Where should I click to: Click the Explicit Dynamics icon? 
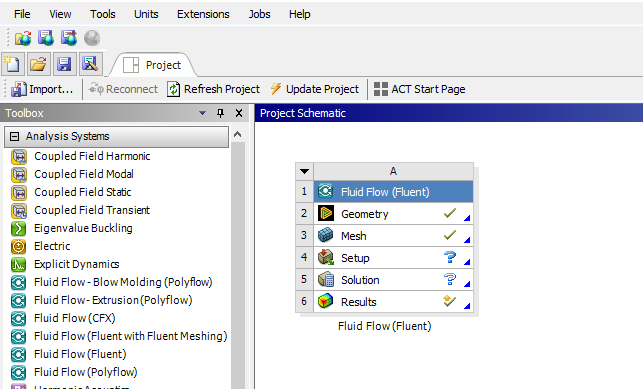click(18, 264)
